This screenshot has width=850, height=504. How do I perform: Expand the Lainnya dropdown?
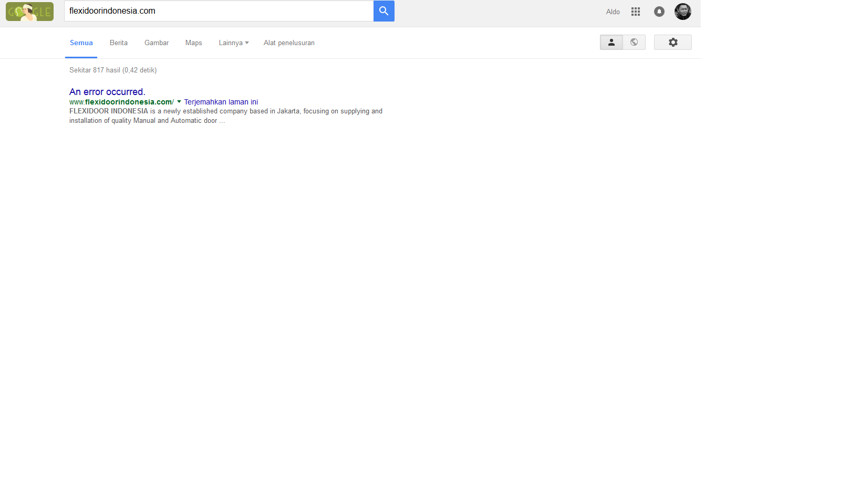(x=234, y=43)
